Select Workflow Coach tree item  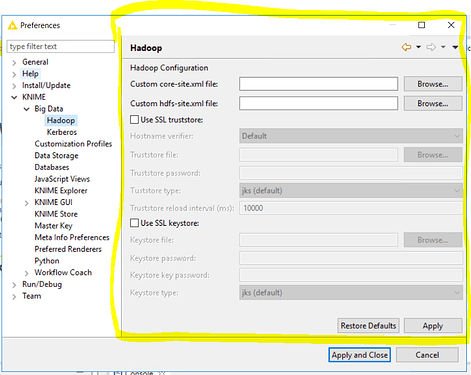coord(63,272)
